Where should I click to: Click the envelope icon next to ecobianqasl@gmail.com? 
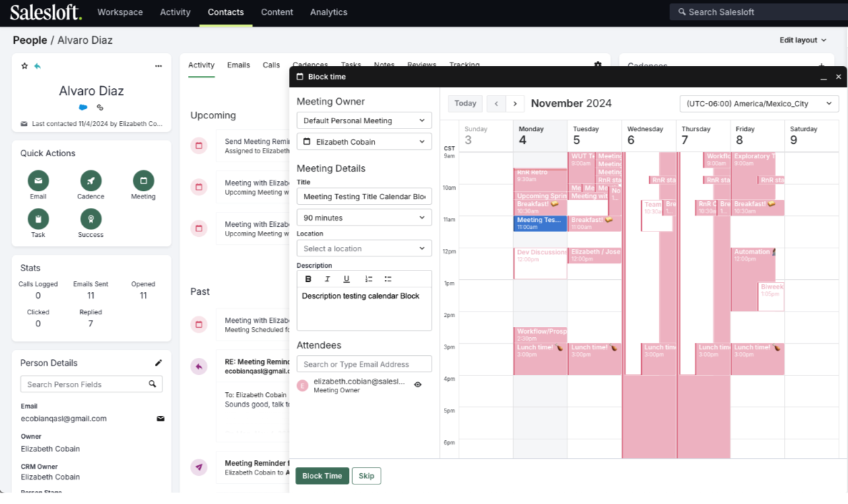160,419
